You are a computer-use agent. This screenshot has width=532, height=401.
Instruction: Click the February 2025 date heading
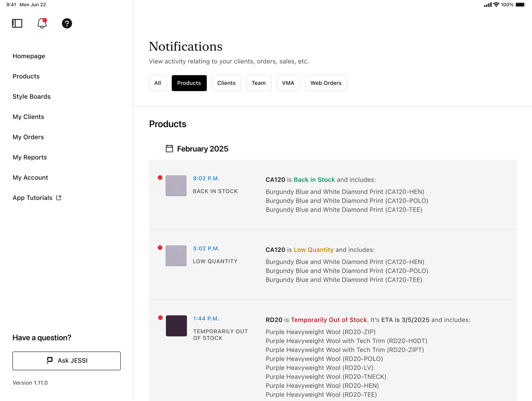point(202,149)
